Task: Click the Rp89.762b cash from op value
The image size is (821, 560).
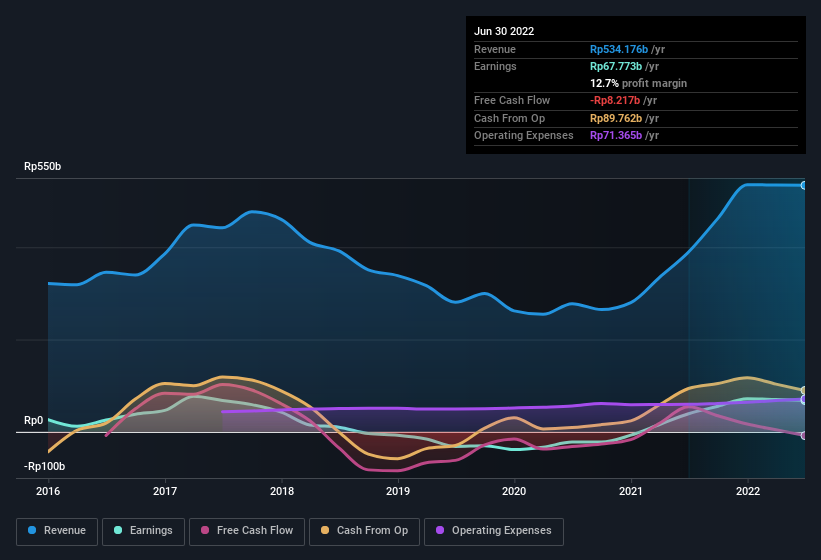Action: (616, 118)
